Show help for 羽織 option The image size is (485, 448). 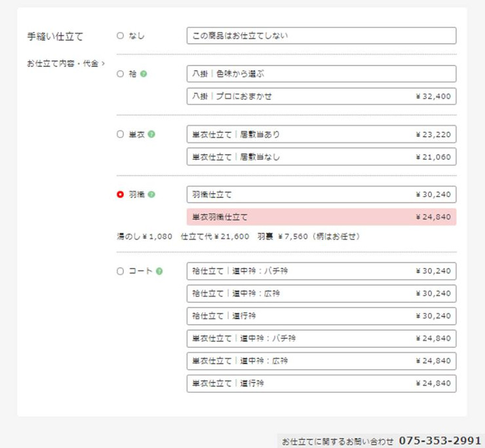(151, 195)
